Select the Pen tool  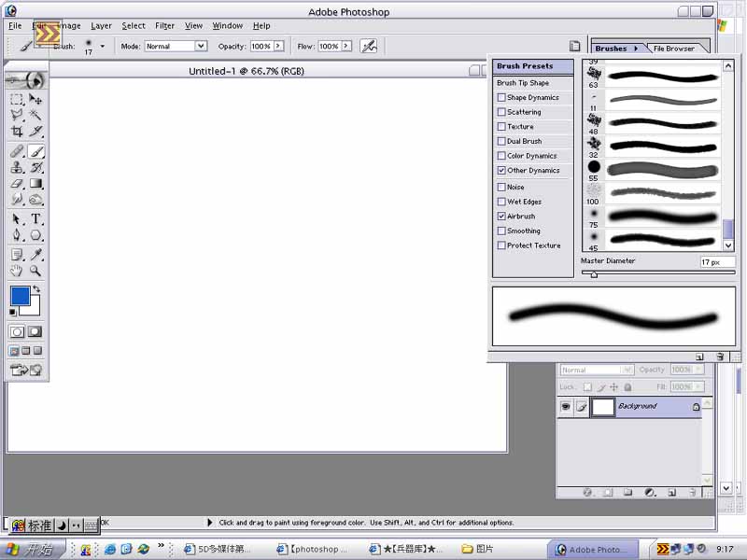pyautogui.click(x=17, y=235)
